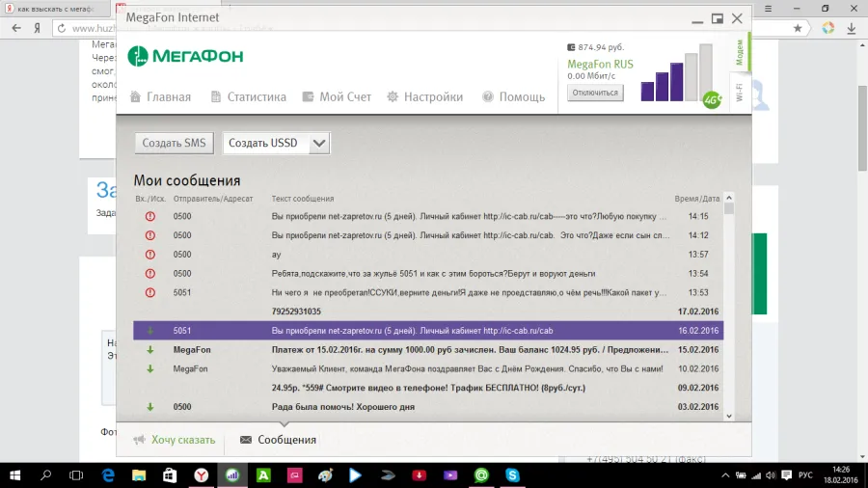This screenshot has height=488, width=868.
Task: Select the 'Платеж от 15.02.2016г.' message
Action: [x=428, y=350]
